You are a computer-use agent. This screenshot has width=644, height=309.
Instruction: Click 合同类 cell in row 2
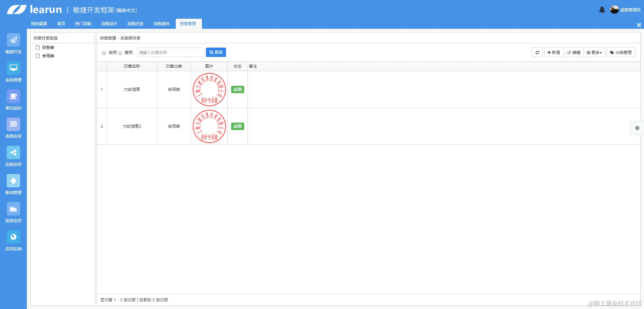click(174, 126)
